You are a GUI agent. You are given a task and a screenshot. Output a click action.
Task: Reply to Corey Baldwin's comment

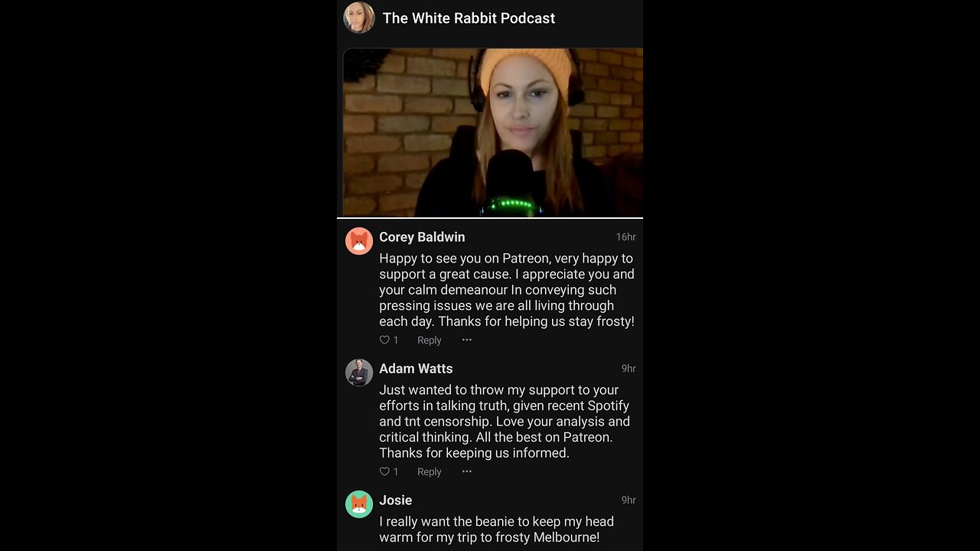click(429, 341)
